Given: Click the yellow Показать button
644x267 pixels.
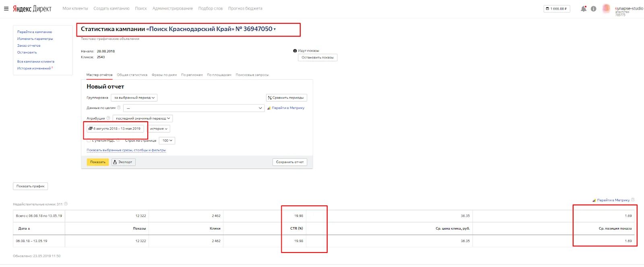Looking at the screenshot, I should 98,162.
